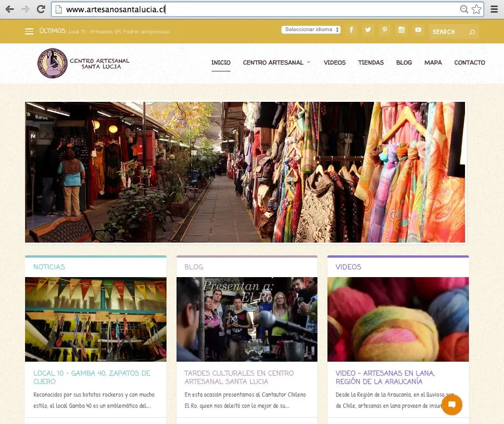The image size is (504, 424).
Task: Expand the Seleccionar idioma language dropdown
Action: click(311, 29)
